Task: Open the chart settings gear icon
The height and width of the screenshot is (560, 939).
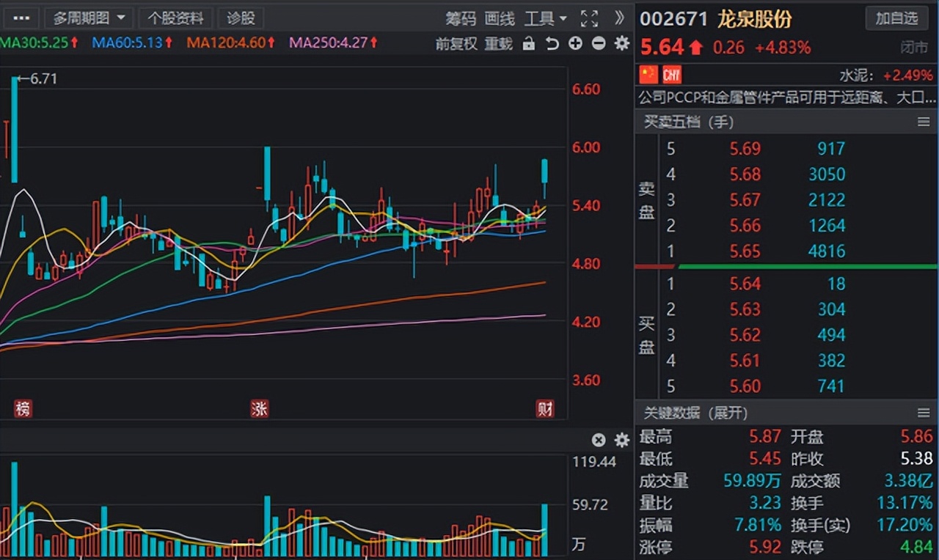Action: [x=621, y=44]
